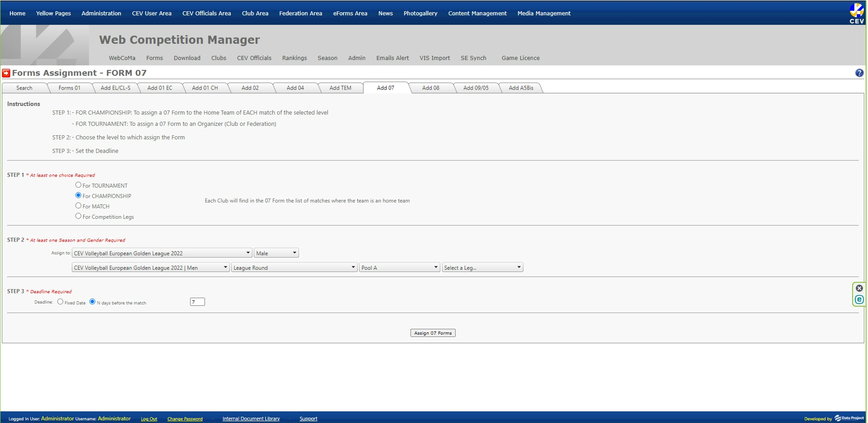Select the For CHAMPIONSHIP radio button
This screenshot has height=423, width=868.
tap(78, 195)
